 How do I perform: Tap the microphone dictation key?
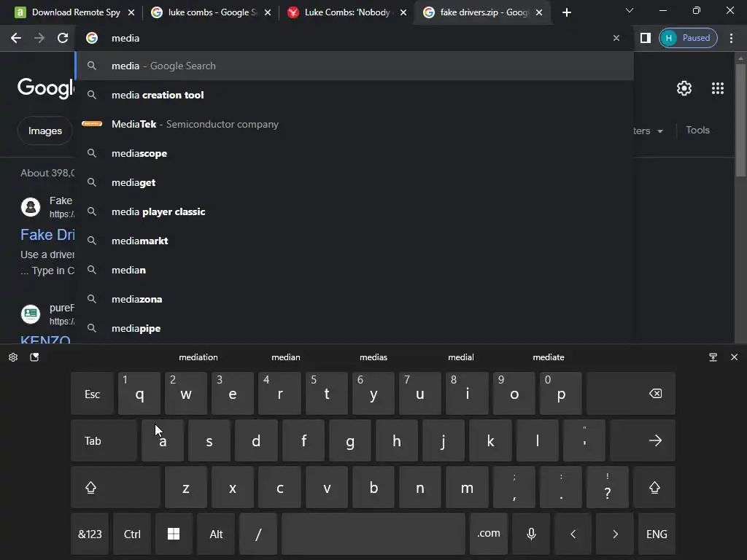(531, 534)
